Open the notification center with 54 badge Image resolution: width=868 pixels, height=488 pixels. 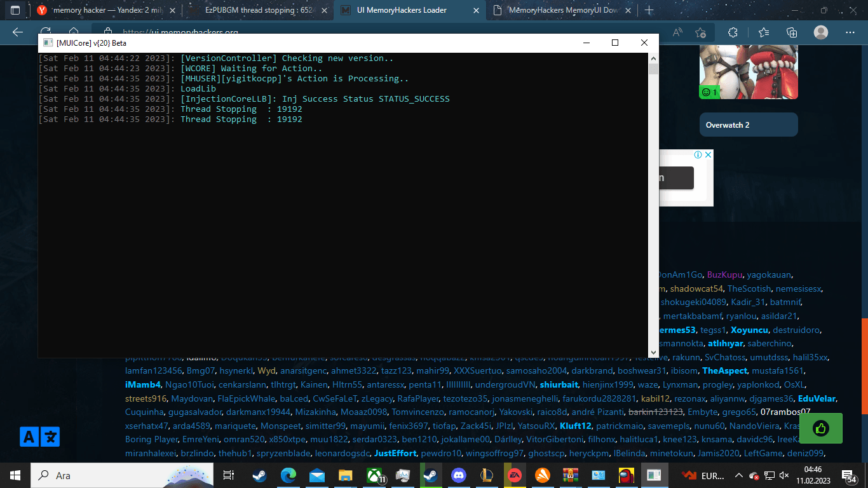(x=848, y=475)
